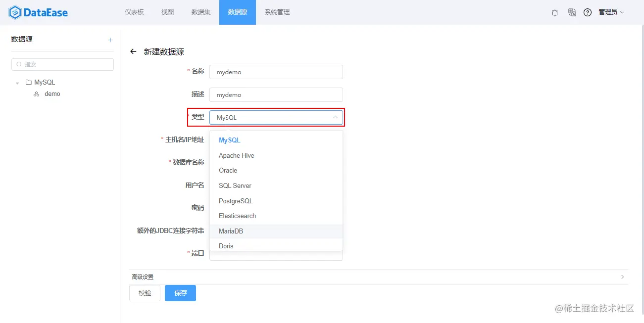The width and height of the screenshot is (644, 323).
Task: Open the notifications bell icon
Action: point(555,13)
